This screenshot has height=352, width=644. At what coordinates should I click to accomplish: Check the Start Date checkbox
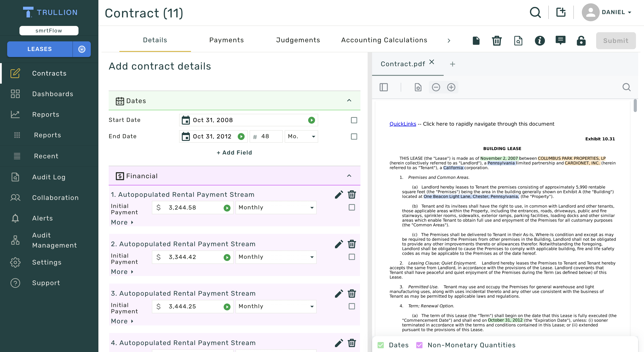tap(353, 120)
